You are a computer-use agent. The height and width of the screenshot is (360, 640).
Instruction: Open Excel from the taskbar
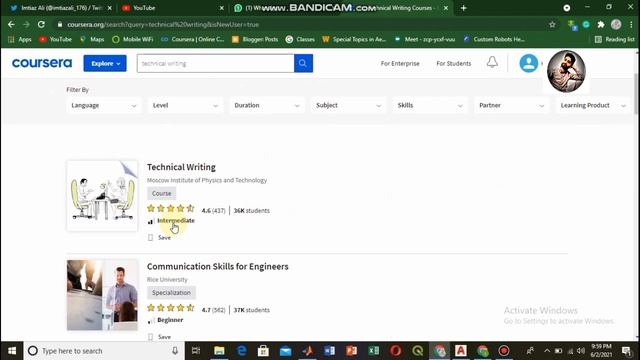pyautogui.click(x=373, y=351)
